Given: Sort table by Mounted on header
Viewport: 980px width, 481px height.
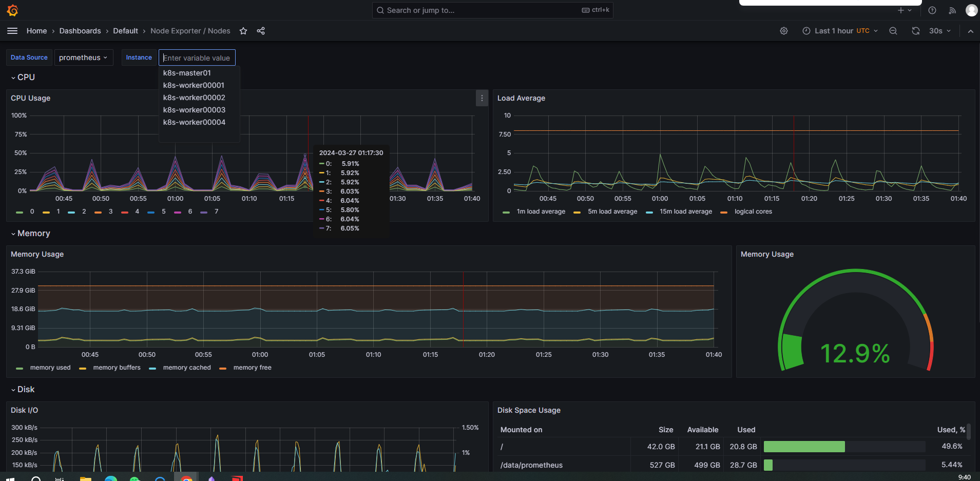Looking at the screenshot, I should tap(521, 430).
